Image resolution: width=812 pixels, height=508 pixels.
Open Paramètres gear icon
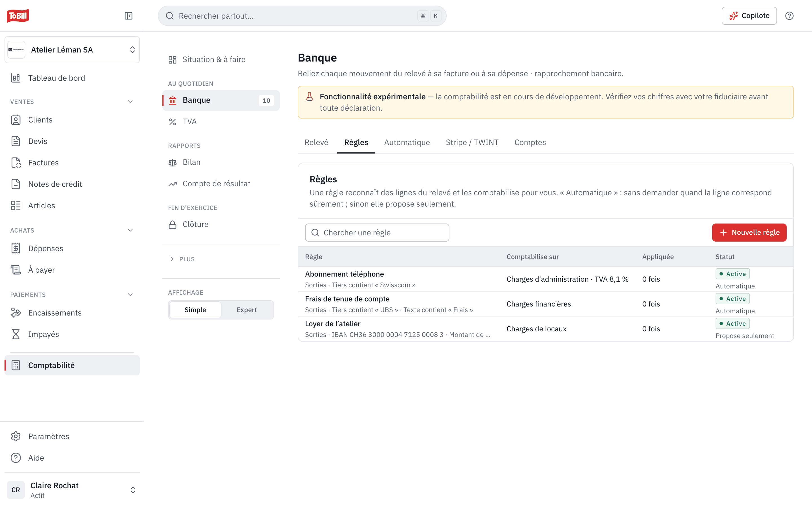(x=16, y=436)
